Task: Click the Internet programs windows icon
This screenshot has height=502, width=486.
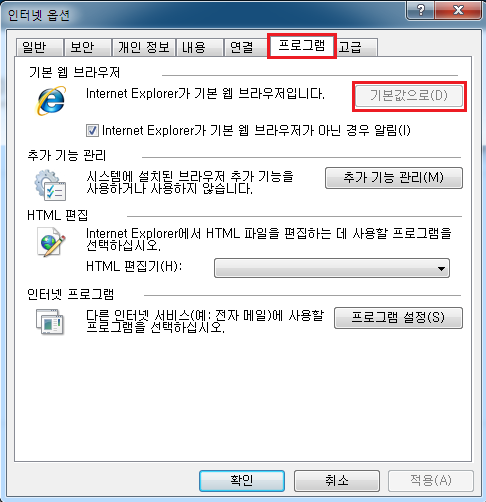Action: pos(50,321)
